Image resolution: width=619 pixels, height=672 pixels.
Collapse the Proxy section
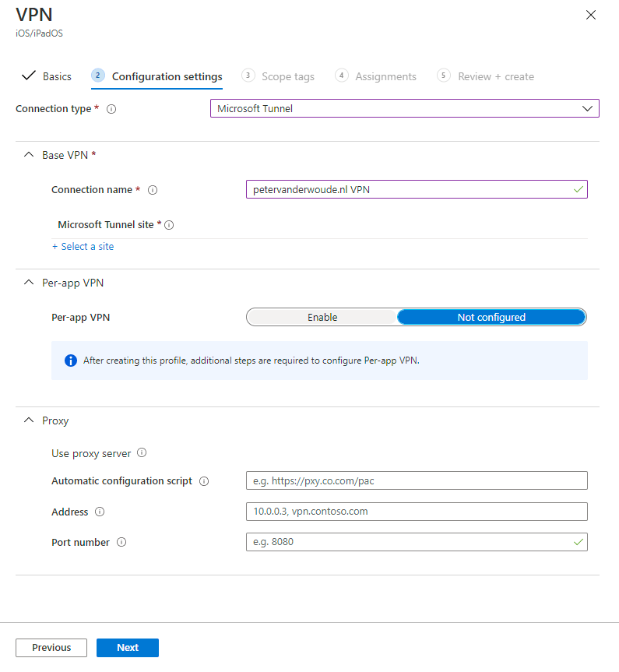[30, 420]
